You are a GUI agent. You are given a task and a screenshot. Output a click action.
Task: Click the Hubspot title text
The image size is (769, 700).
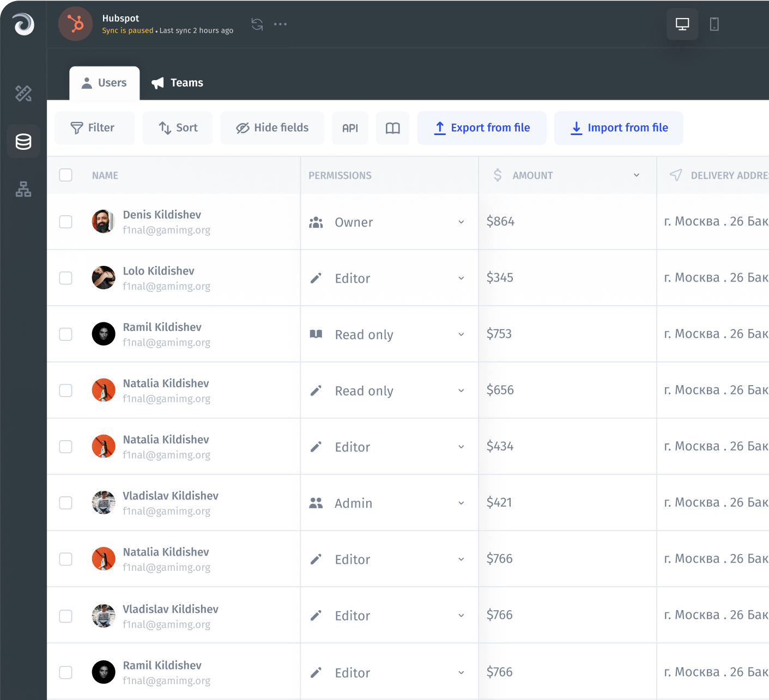coord(120,18)
